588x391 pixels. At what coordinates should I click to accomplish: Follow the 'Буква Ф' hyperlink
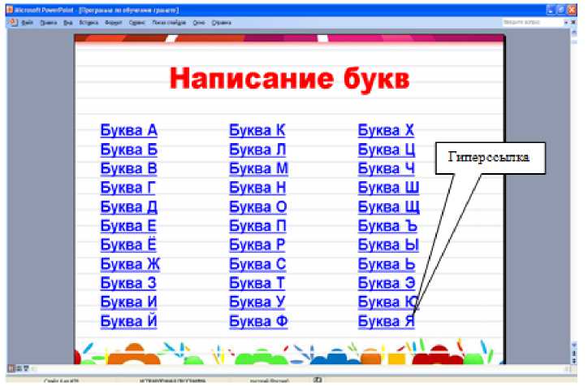(x=259, y=321)
